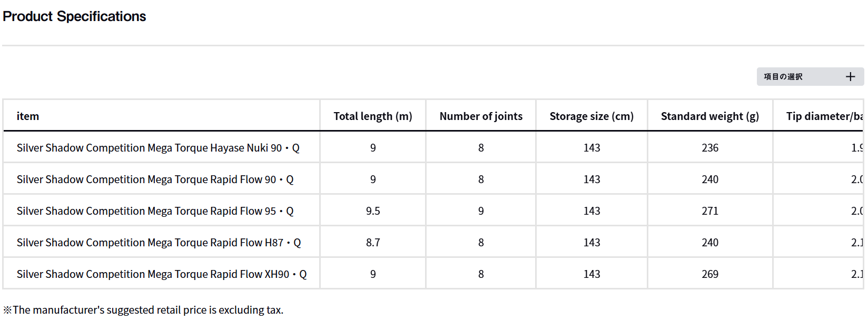Select the Rapid Flow XH90・Q item name
This screenshot has width=868, height=330.
click(x=162, y=274)
